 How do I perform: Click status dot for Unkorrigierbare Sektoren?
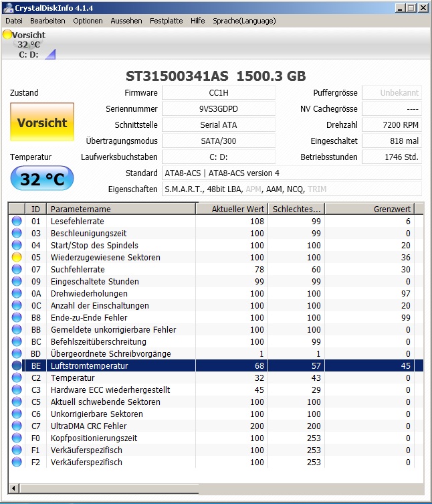[17, 414]
